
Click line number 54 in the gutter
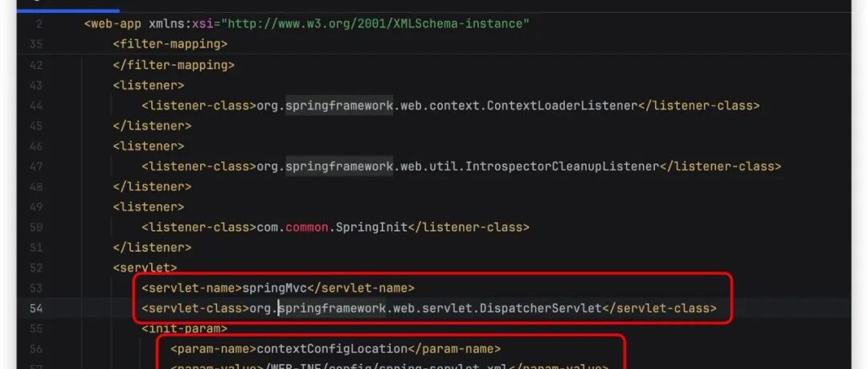click(36, 308)
